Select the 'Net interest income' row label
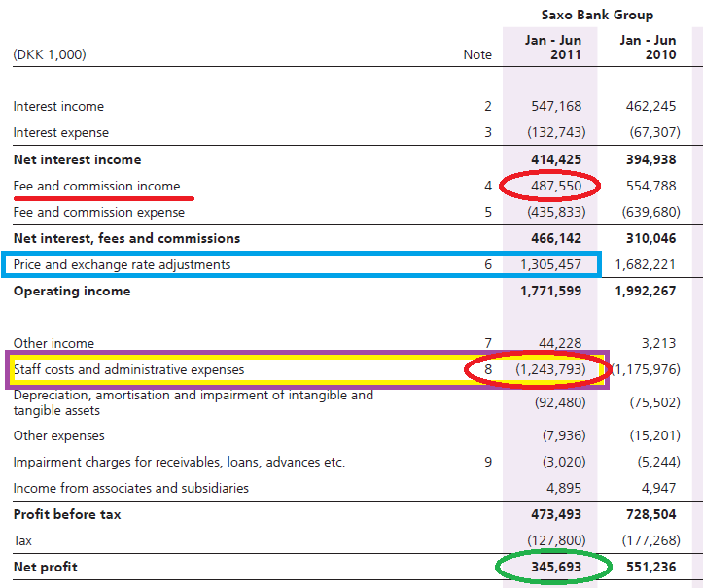The height and width of the screenshot is (588, 703). pyautogui.click(x=77, y=159)
